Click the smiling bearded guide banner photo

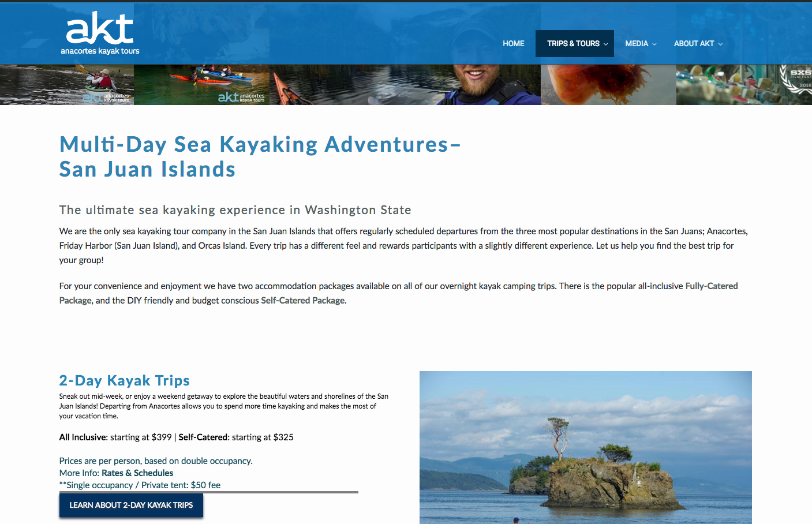click(473, 81)
